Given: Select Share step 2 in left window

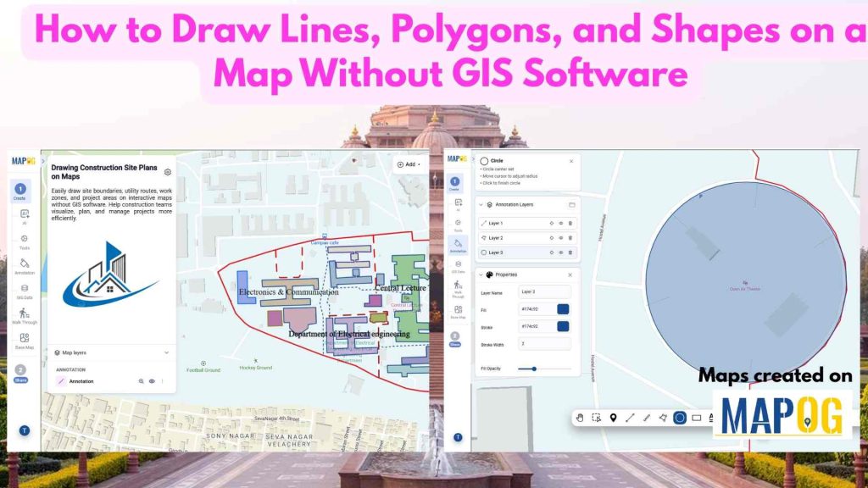Looking at the screenshot, I should 20,373.
